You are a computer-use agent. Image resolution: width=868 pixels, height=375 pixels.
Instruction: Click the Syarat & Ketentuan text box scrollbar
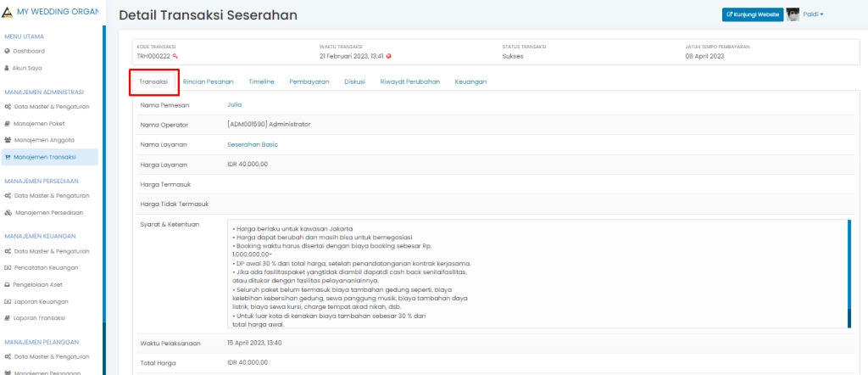tap(849, 273)
